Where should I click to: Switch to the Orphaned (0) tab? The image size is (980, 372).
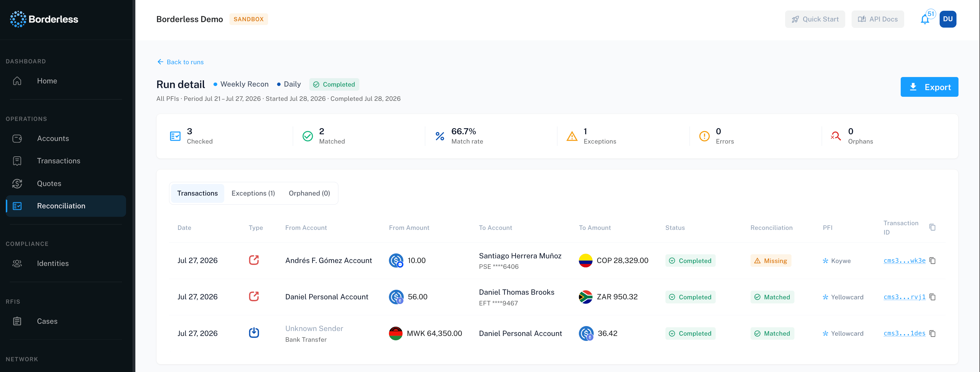point(309,193)
